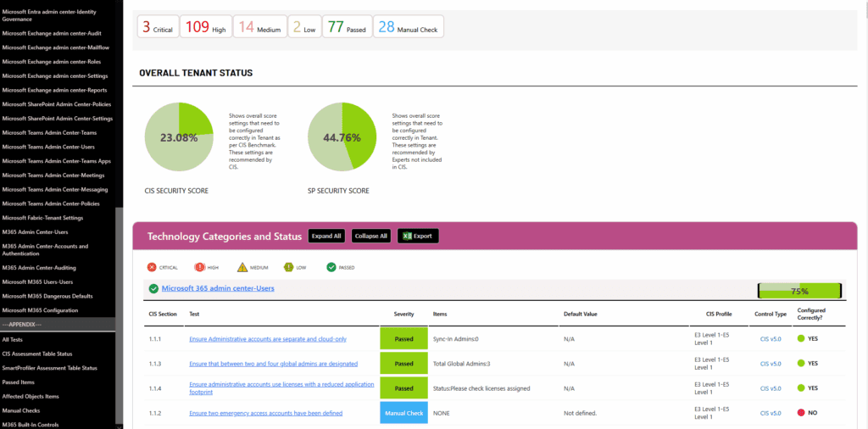
Task: Open Microsoft SharePoint Admin Center-Policies sidebar item
Action: point(57,104)
